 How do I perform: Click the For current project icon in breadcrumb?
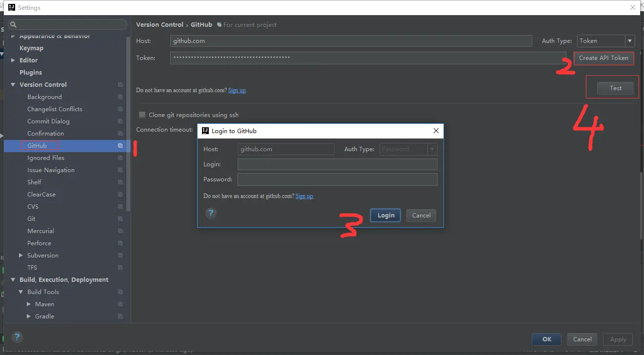coord(219,25)
